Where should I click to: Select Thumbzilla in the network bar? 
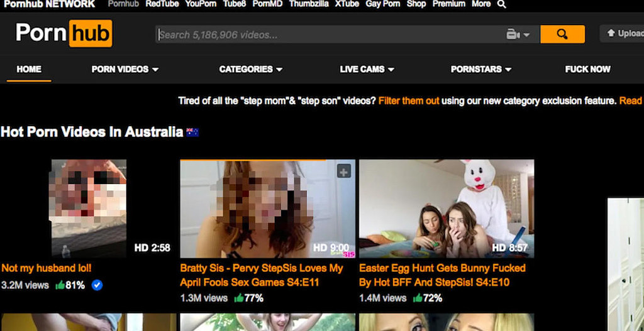click(309, 4)
